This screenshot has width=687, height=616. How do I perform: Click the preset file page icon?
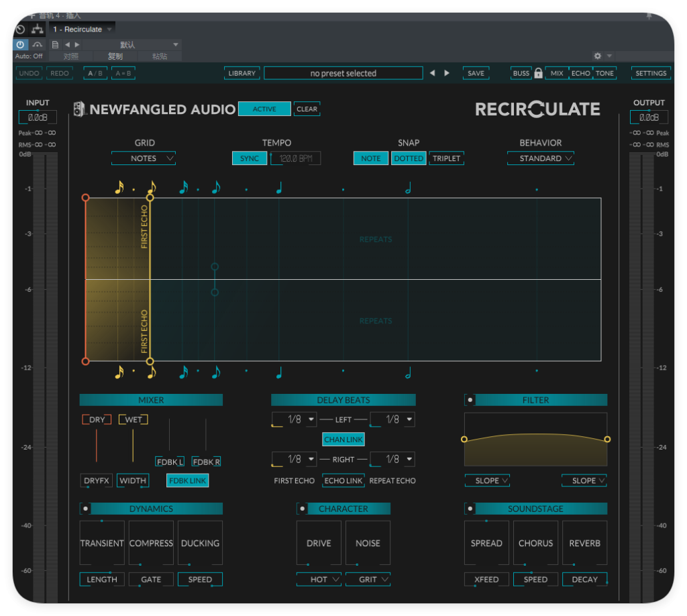point(55,45)
